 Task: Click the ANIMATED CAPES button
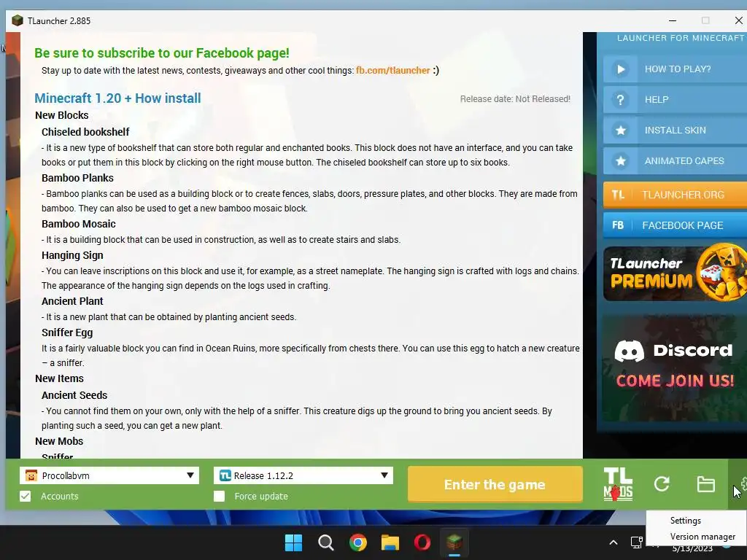(x=675, y=161)
